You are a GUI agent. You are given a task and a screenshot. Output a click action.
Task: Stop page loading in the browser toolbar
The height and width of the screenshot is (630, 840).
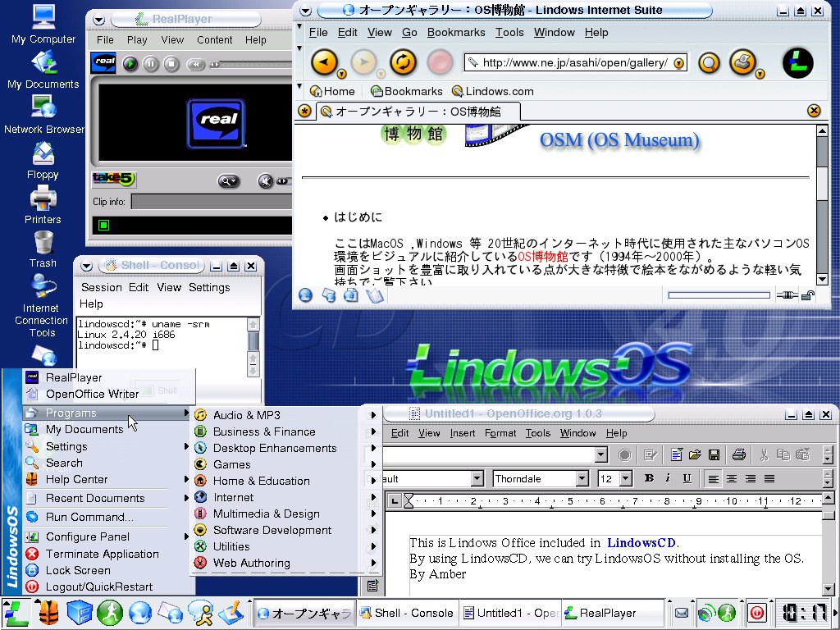pos(440,62)
